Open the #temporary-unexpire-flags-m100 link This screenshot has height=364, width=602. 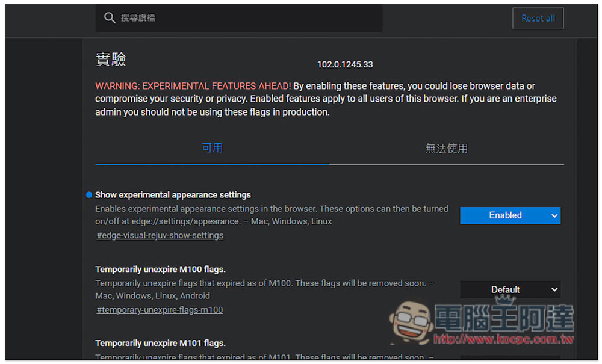point(160,309)
